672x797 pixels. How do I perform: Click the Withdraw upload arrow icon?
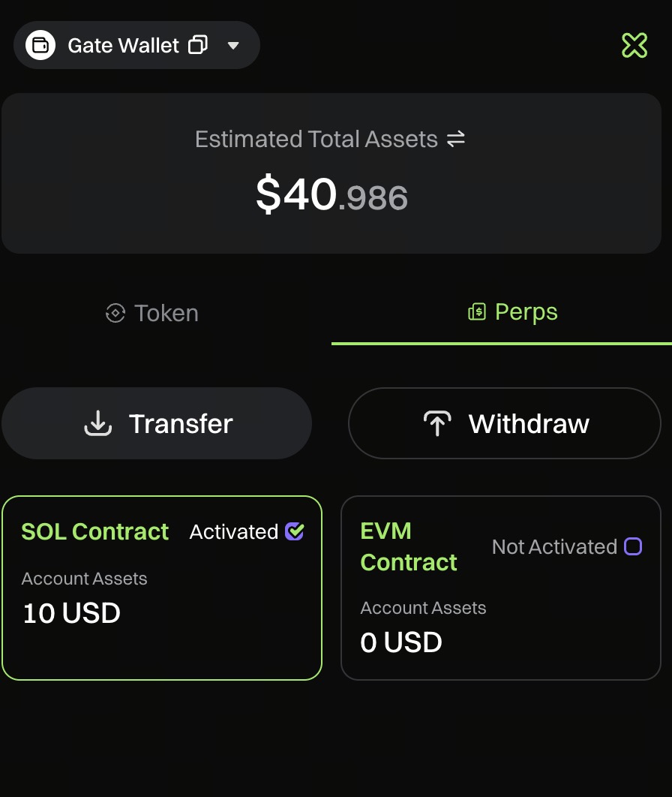[x=437, y=424]
